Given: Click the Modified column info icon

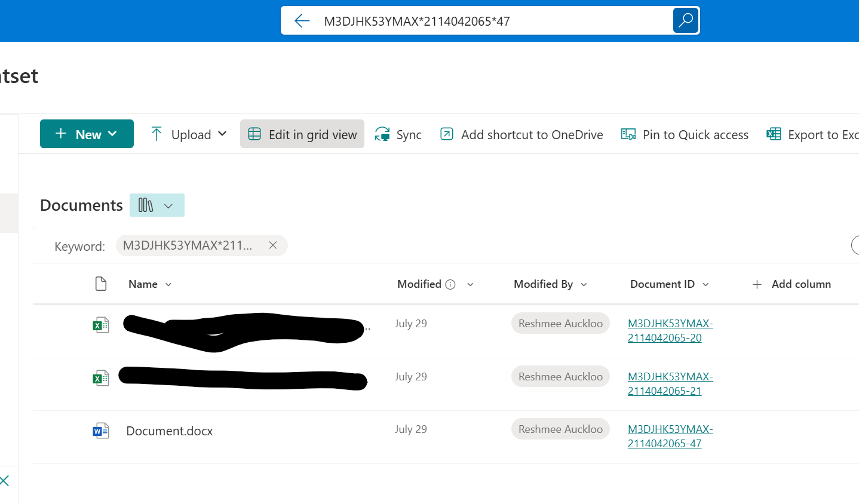Looking at the screenshot, I should [450, 285].
